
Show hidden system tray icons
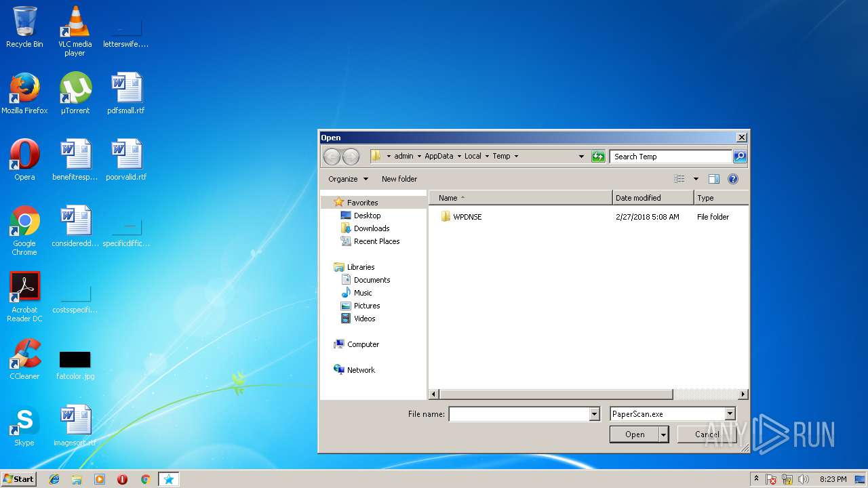757,479
